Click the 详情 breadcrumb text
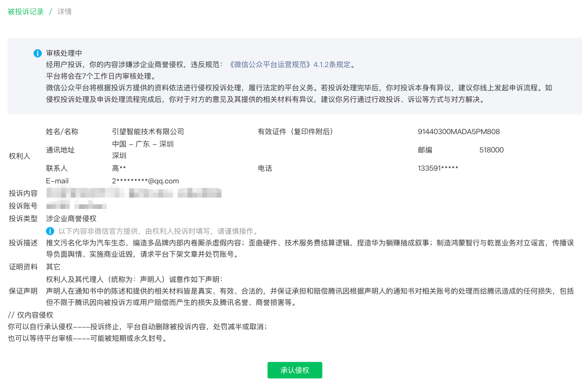 tap(65, 12)
